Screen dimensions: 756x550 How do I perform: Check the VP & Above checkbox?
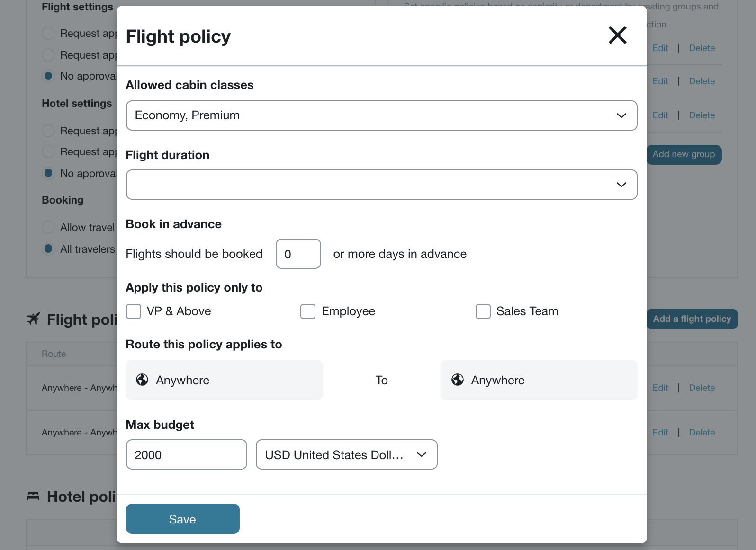(133, 311)
